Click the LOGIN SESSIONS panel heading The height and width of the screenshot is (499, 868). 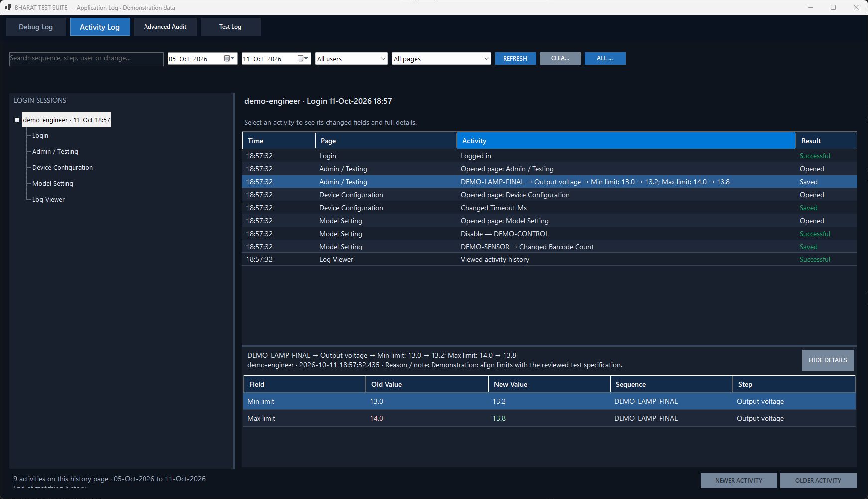click(x=40, y=100)
